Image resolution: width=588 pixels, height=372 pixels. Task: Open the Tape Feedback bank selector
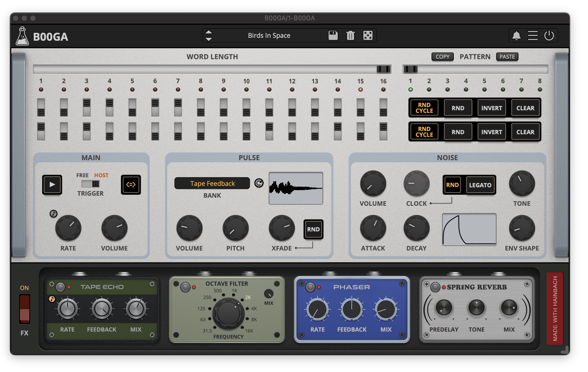coord(212,184)
